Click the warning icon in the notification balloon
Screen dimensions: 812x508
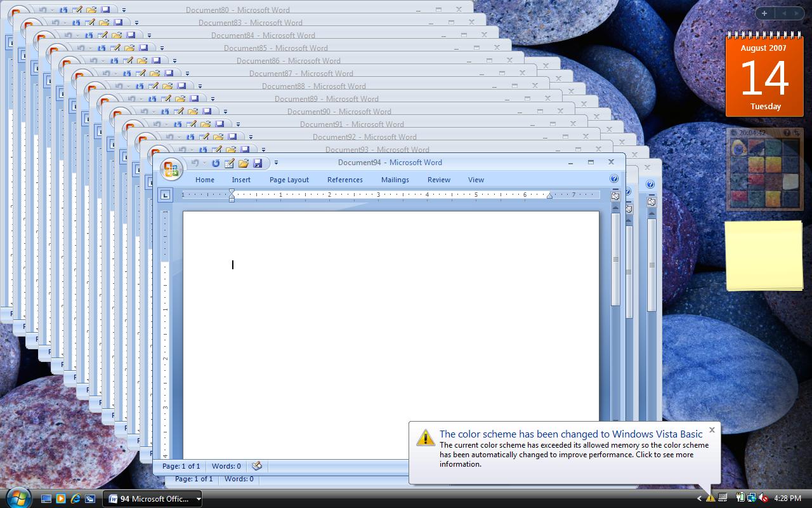click(425, 437)
